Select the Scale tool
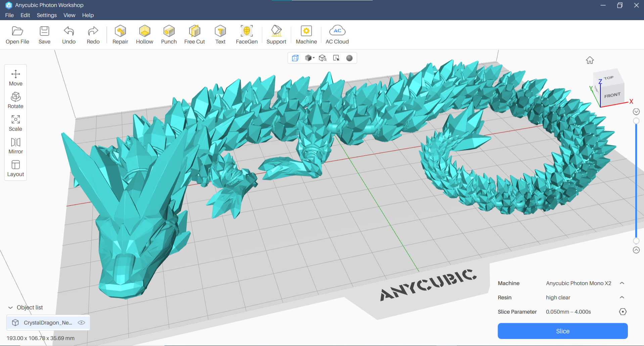 pyautogui.click(x=16, y=123)
